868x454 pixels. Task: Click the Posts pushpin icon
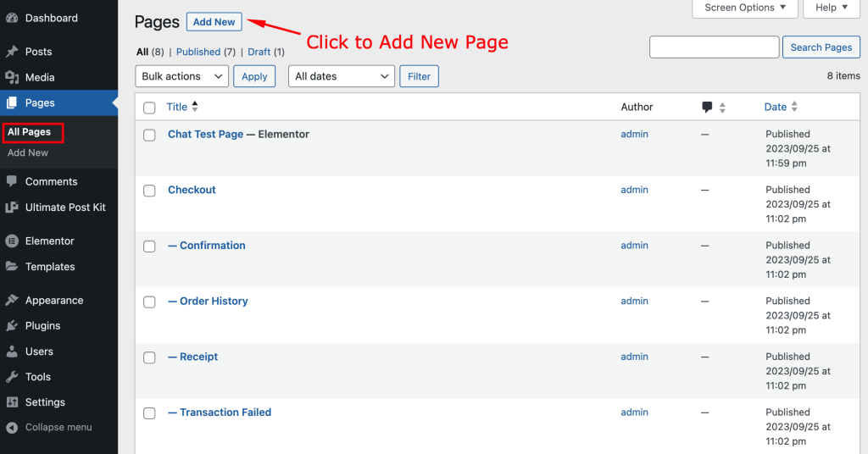click(x=12, y=52)
